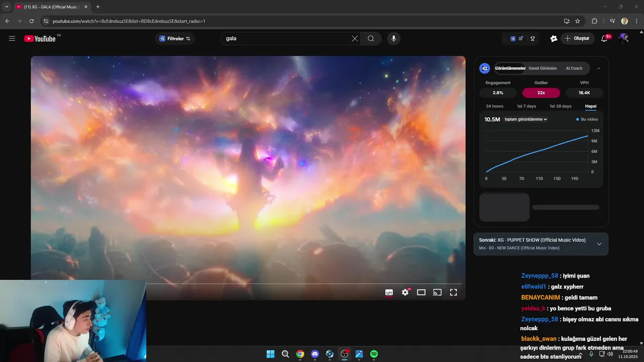Reload the page with the refresh icon
Image resolution: width=644 pixels, height=362 pixels.
(x=32, y=21)
